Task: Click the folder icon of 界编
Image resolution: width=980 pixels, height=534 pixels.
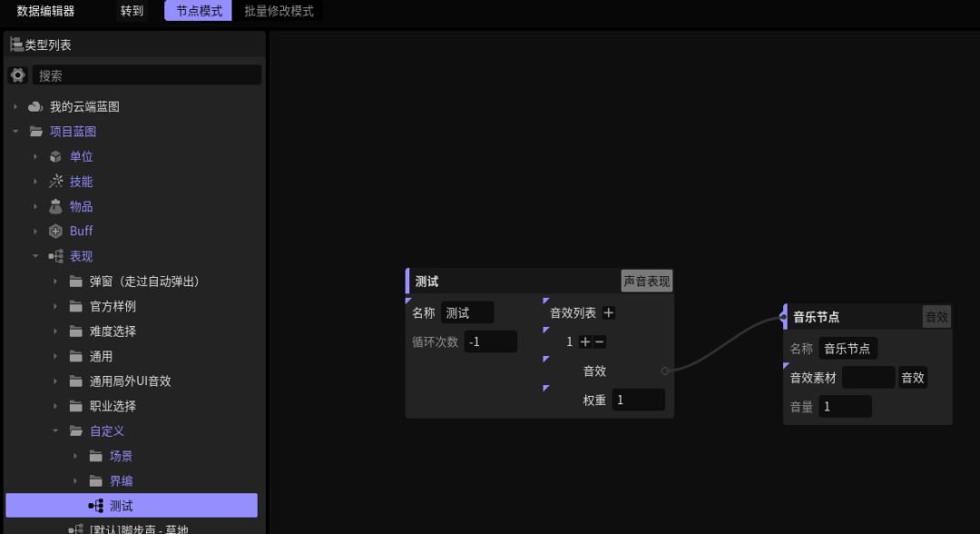Action: point(95,480)
